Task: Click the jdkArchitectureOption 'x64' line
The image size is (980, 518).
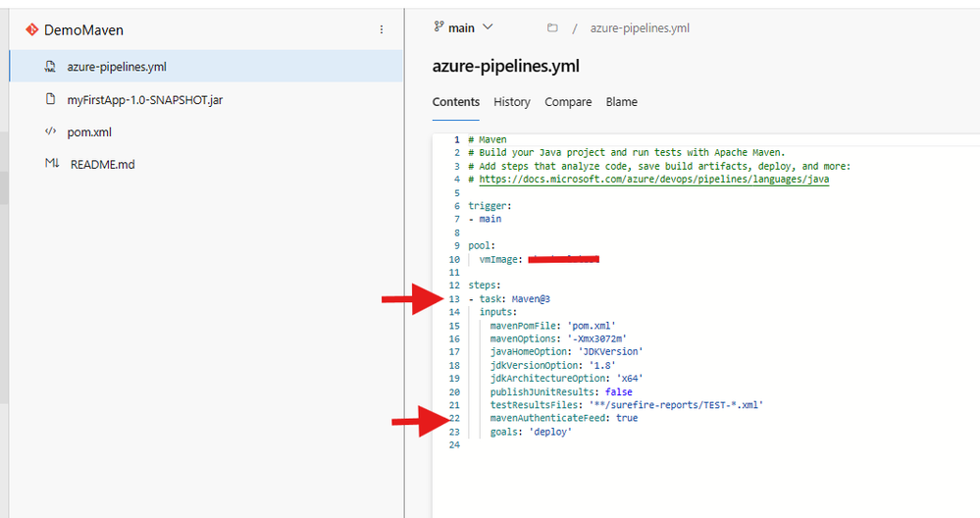Action: 566,379
